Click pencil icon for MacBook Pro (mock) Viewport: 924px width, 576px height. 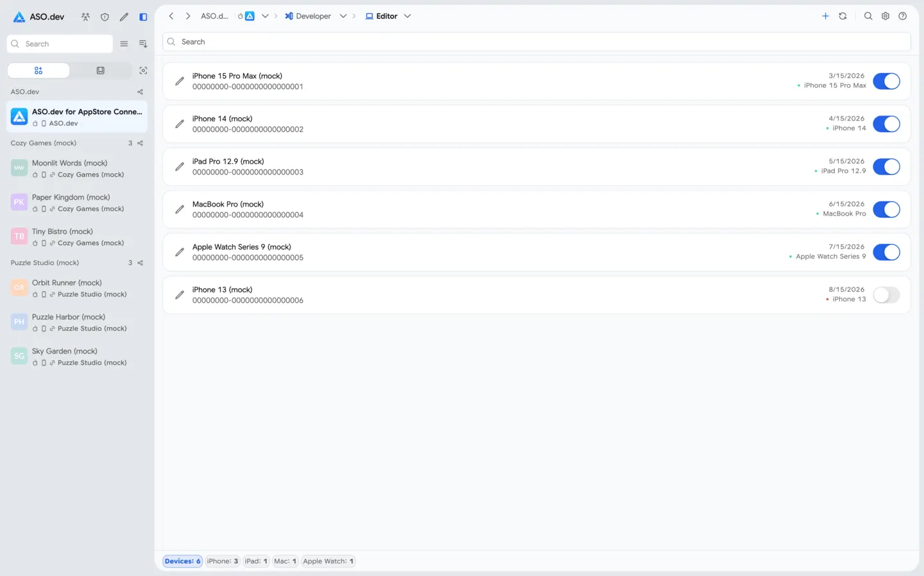click(x=180, y=209)
